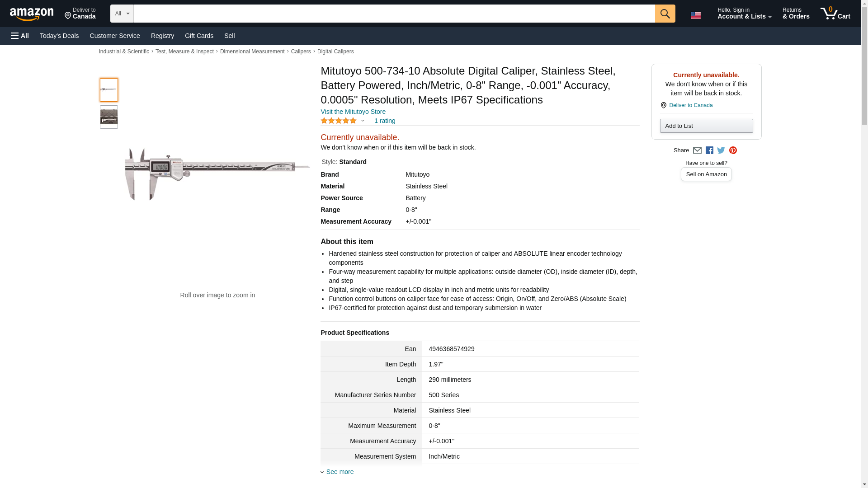Click the Sell on Amazon button
868x488 pixels.
tap(706, 174)
